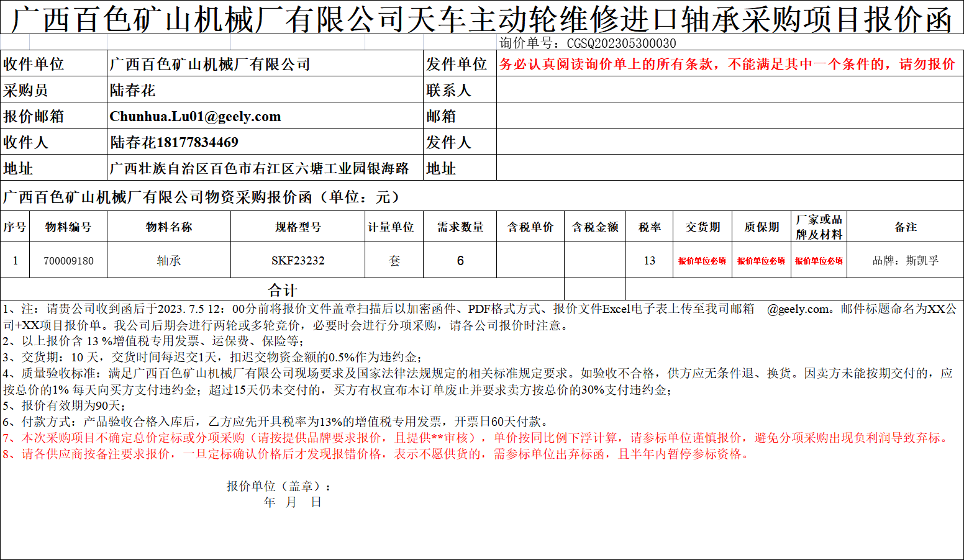Click the empty 合计 amount cell
964x560 pixels.
click(595, 289)
